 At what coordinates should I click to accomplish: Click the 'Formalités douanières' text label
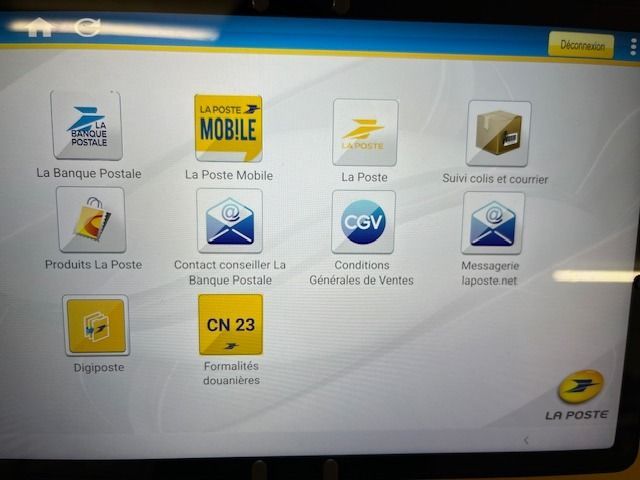point(231,373)
